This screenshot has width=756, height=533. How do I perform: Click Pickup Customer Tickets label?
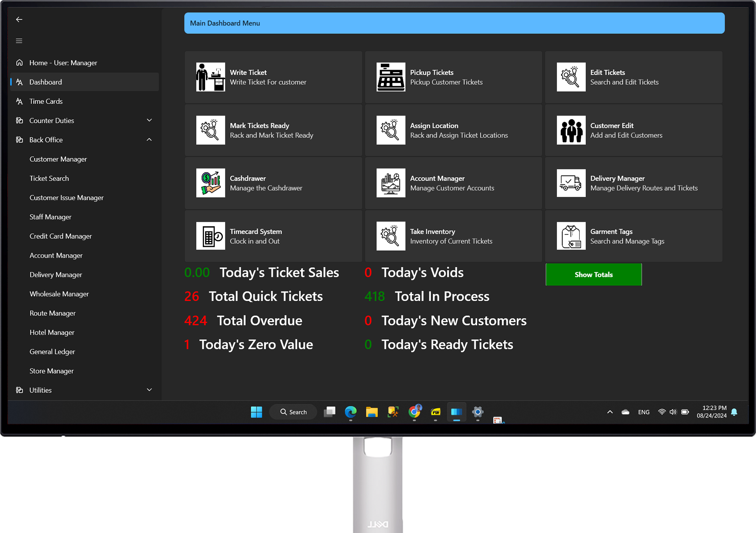pyautogui.click(x=446, y=82)
